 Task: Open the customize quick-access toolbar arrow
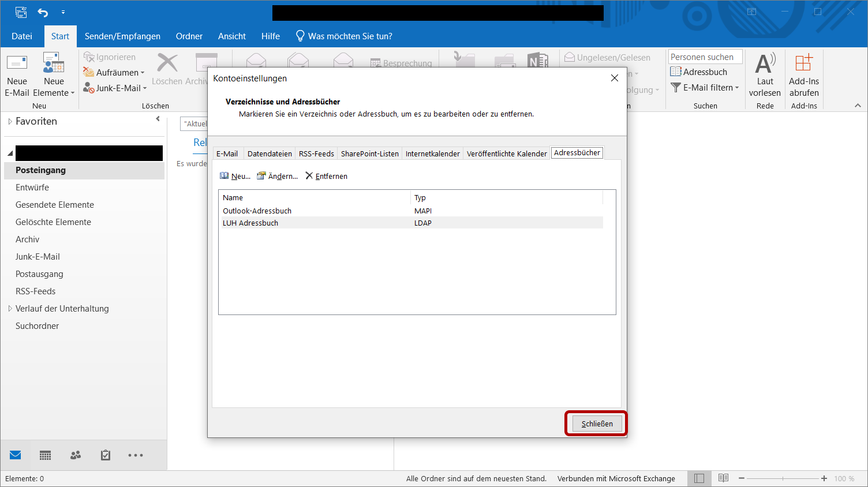(x=63, y=12)
